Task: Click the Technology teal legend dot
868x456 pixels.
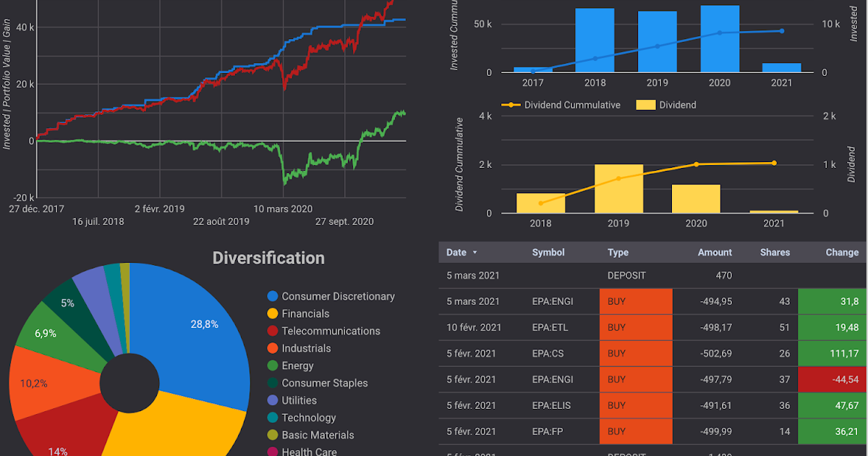Action: (x=272, y=418)
